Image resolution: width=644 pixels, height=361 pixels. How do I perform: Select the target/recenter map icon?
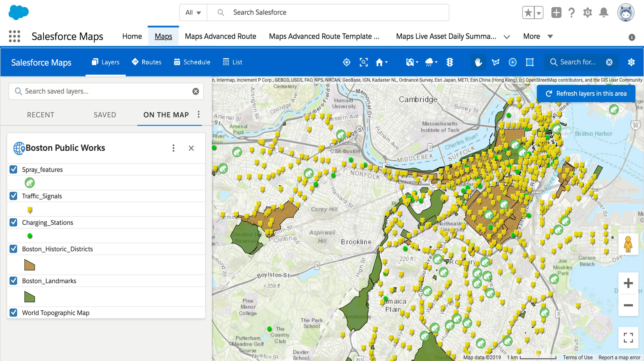coord(347,62)
